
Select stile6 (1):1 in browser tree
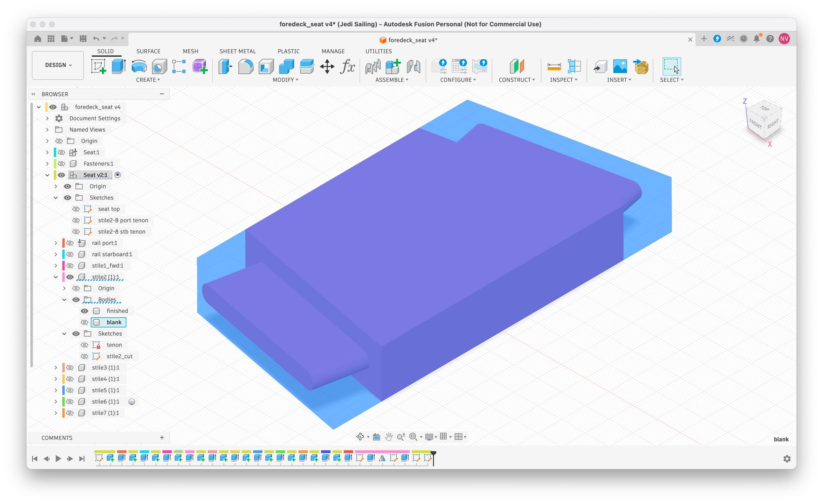point(106,402)
